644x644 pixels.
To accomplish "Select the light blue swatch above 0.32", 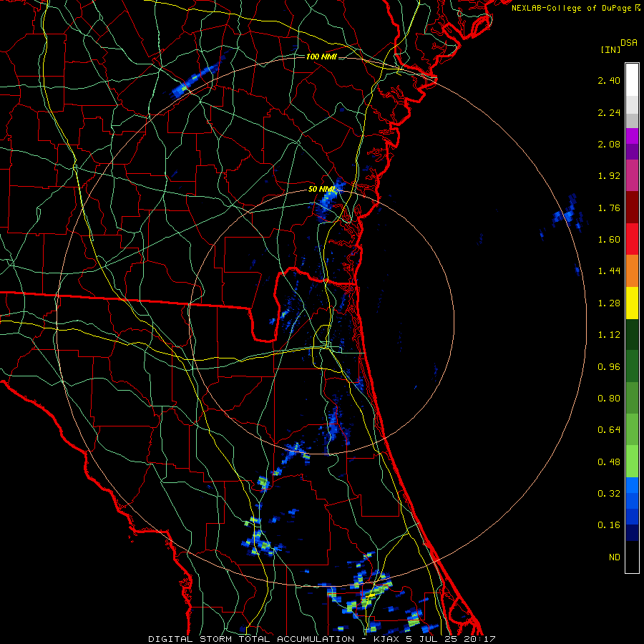I will tap(632, 485).
